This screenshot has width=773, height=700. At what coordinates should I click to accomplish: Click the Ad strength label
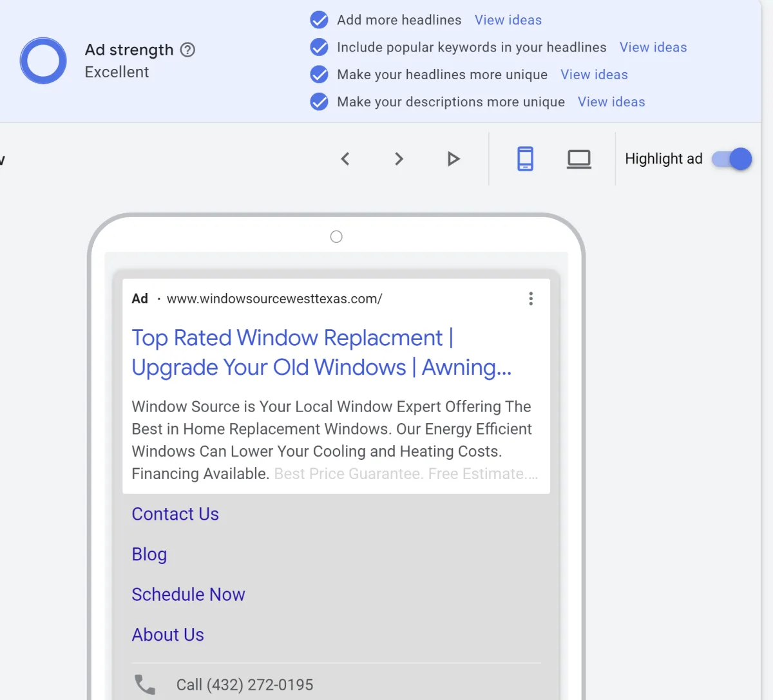pos(129,50)
